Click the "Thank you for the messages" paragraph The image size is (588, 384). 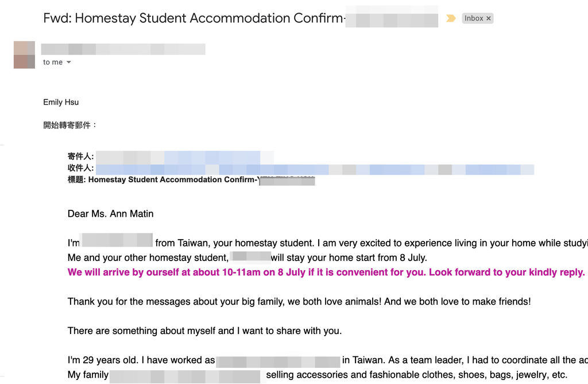point(299,301)
